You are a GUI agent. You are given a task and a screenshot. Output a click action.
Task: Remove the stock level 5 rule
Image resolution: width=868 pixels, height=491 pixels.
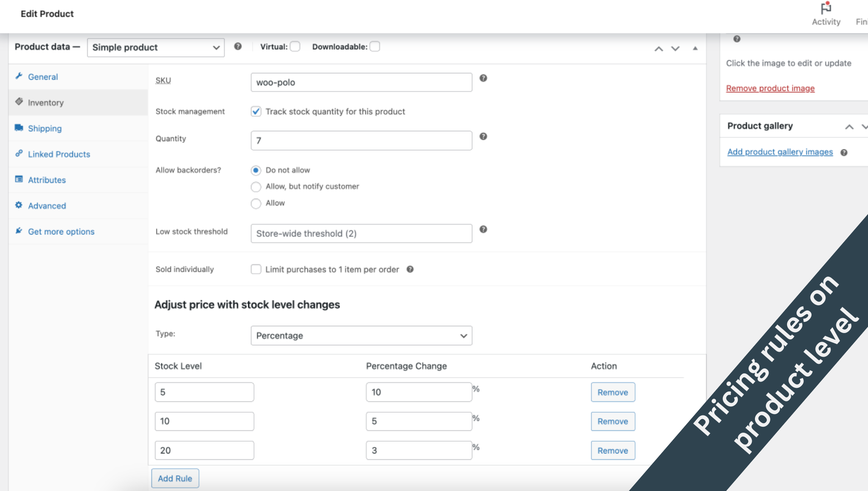pyautogui.click(x=613, y=392)
